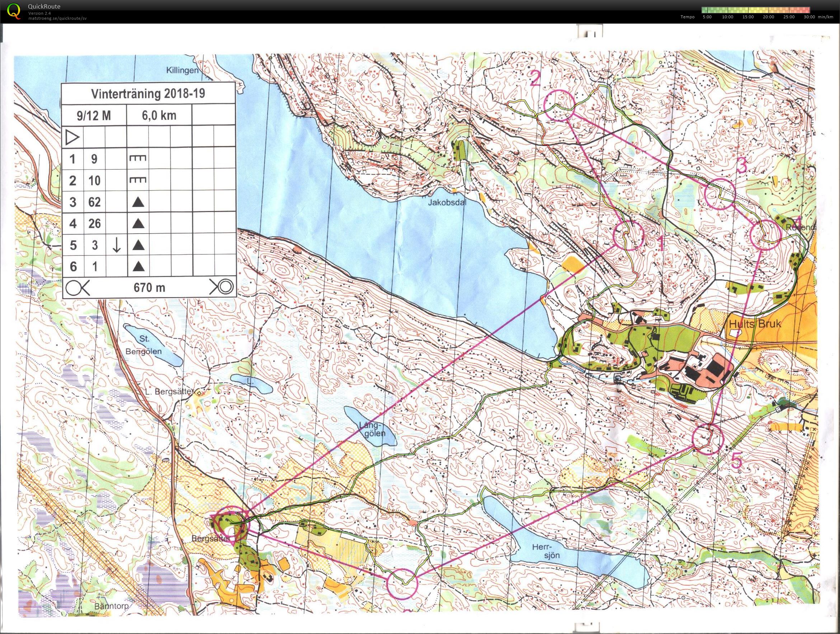Click the Killingen place name
840x634 pixels.
pyautogui.click(x=182, y=70)
